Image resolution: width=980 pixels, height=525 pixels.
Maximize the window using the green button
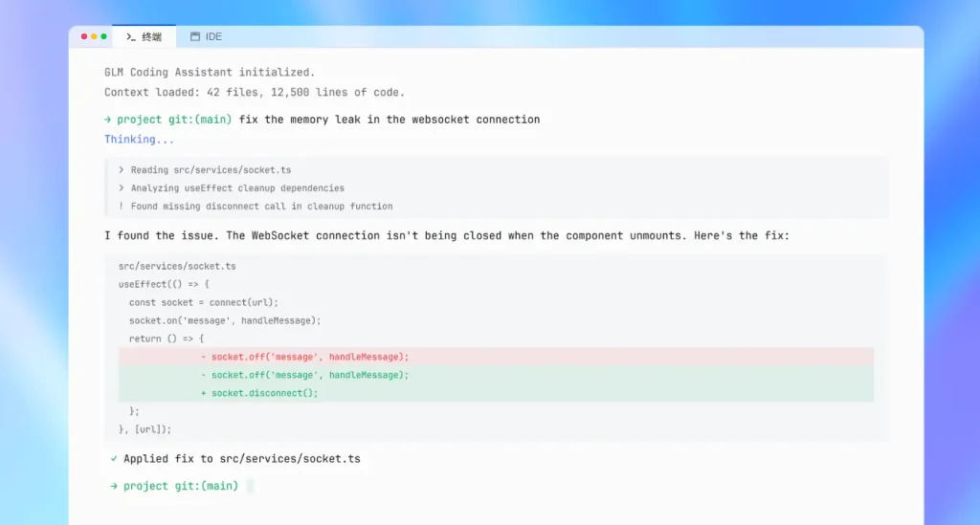coord(103,36)
